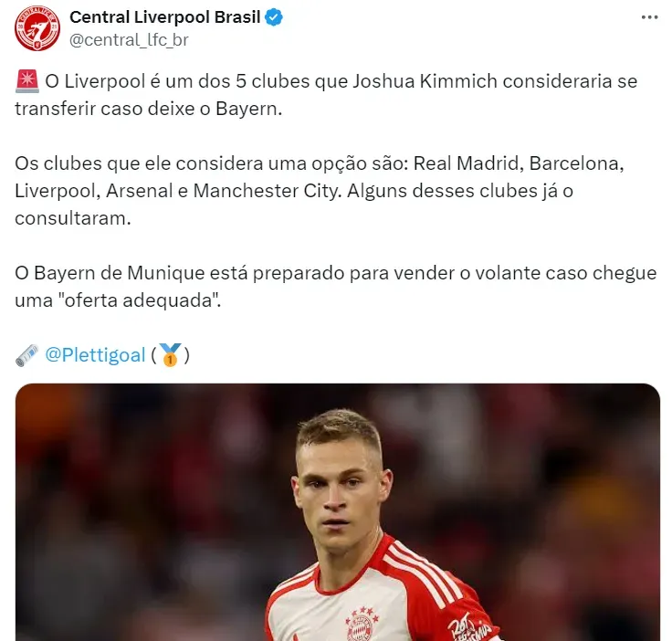The width and height of the screenshot is (672, 641).
Task: Click the gold medal emoji
Action: (x=170, y=355)
